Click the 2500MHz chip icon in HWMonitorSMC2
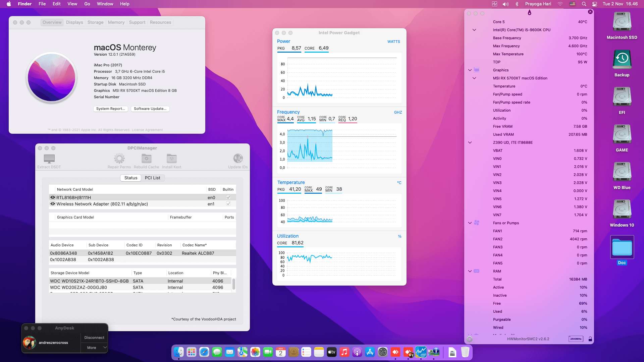Image resolution: width=644 pixels, height=362 pixels. pos(576,339)
